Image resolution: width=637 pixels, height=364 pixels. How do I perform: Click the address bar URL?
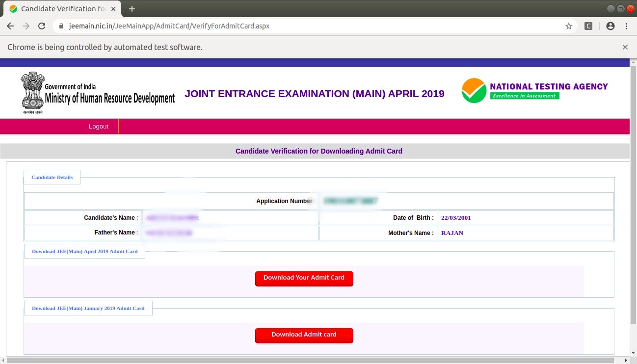coord(169,26)
